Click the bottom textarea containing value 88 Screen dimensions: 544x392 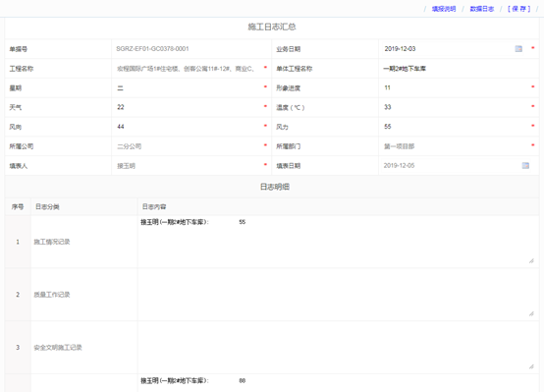click(337, 383)
